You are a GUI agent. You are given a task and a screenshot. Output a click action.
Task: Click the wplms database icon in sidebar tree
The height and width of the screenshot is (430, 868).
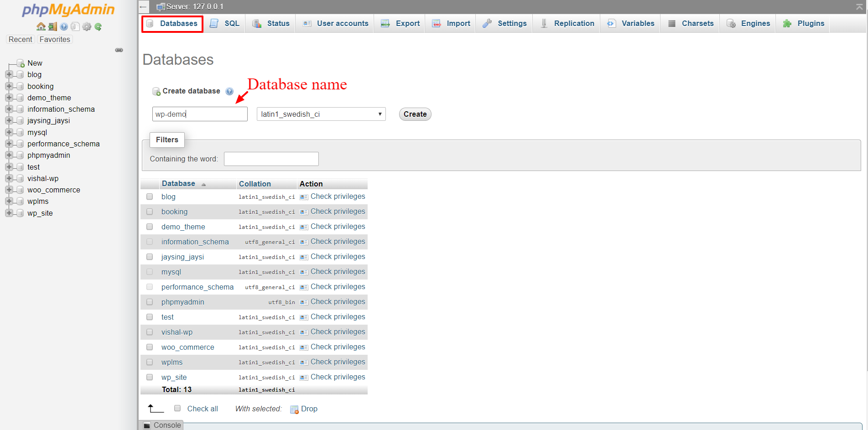coord(20,201)
